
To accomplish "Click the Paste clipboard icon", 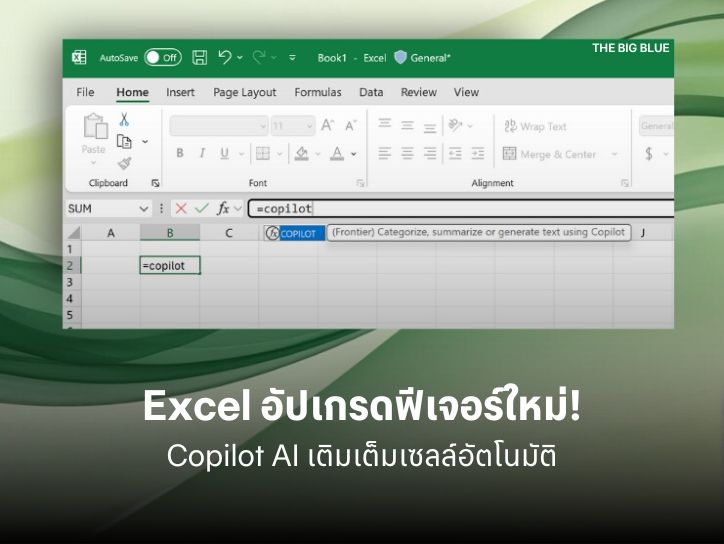I will coord(95,126).
